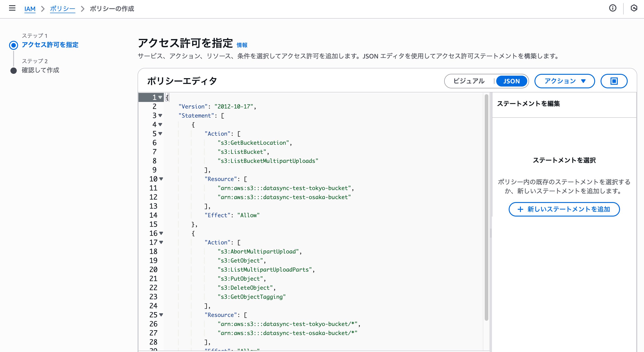Click the breadcrumb chevron after IAM
The height and width of the screenshot is (352, 644).
coord(43,9)
